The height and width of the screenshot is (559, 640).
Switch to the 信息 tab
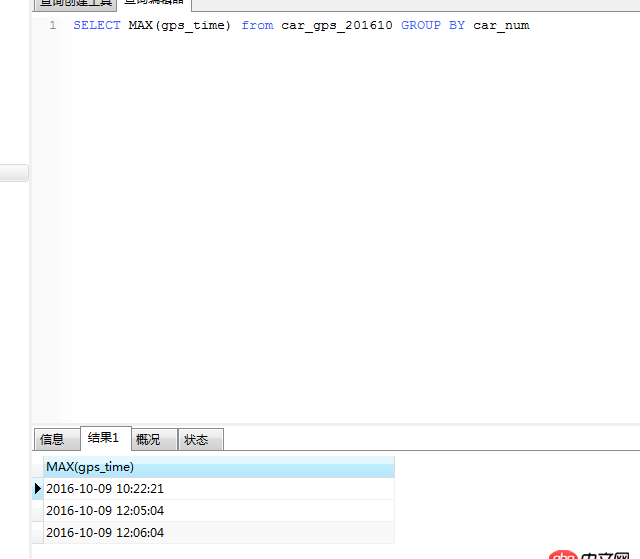57,439
